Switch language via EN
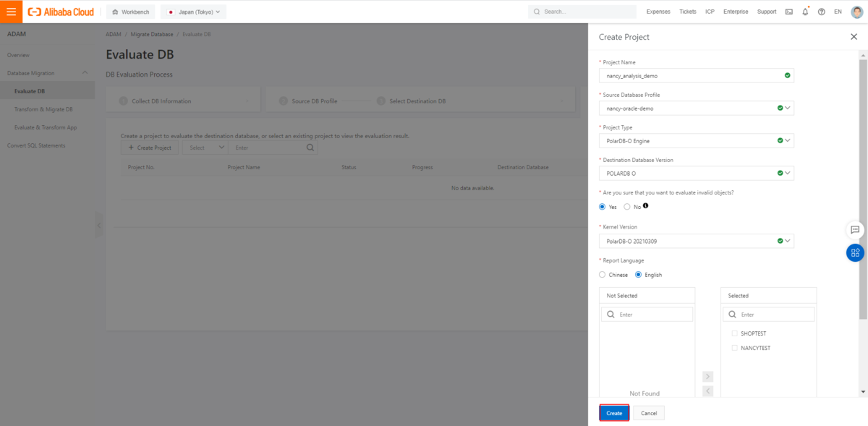868x426 pixels. point(838,12)
